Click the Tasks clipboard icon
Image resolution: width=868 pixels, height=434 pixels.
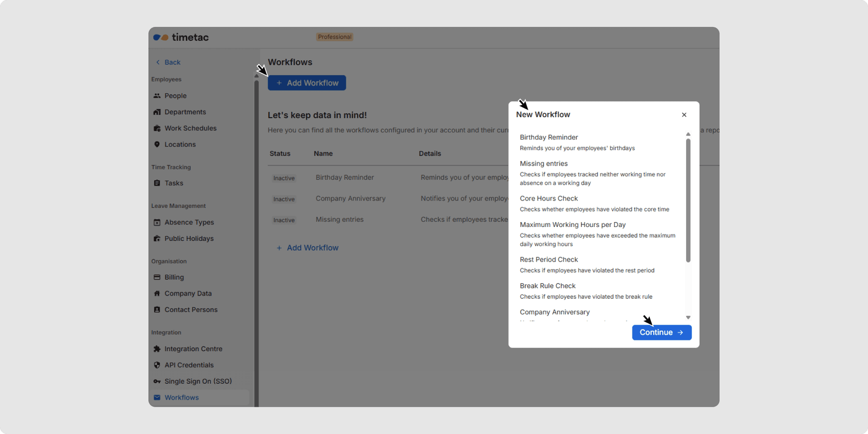point(157,183)
